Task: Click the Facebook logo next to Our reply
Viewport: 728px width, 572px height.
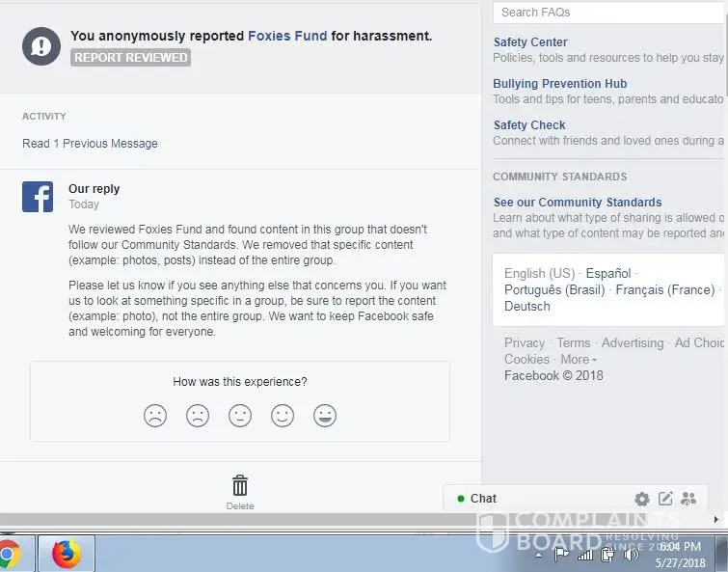Action: coord(38,197)
